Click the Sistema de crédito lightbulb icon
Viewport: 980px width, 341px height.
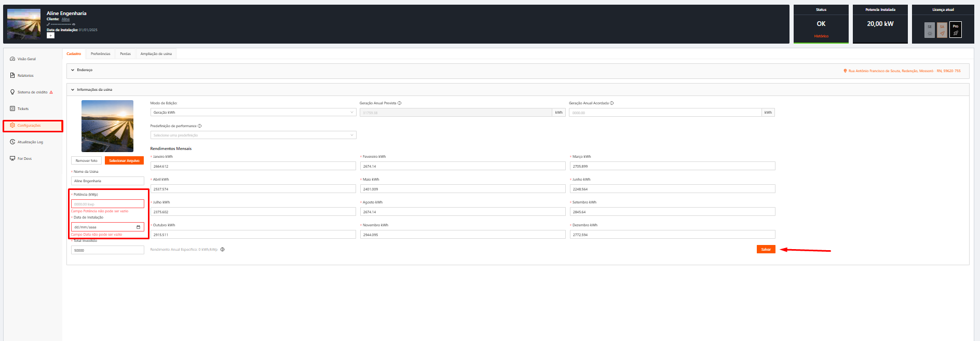(x=12, y=92)
